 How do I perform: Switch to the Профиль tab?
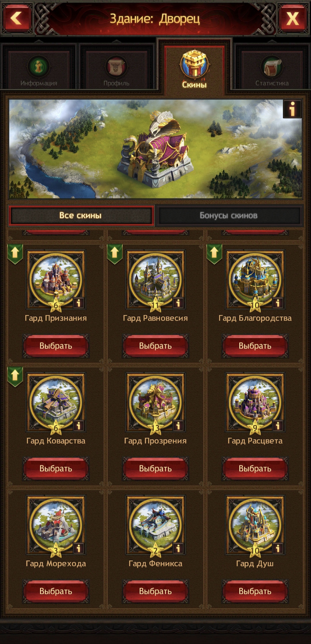point(116,70)
